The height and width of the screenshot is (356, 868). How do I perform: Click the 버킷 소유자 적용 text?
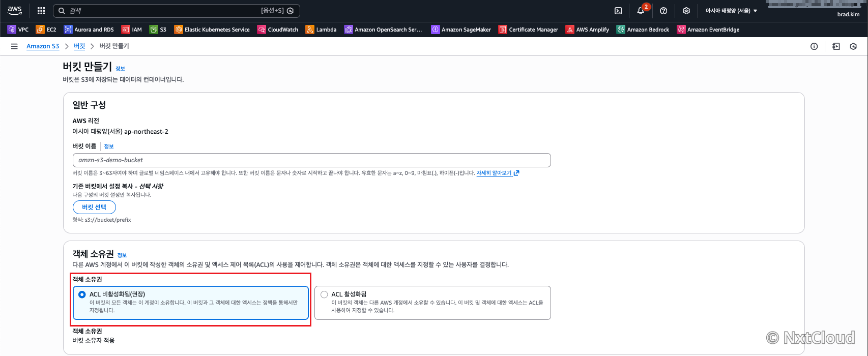coord(94,341)
